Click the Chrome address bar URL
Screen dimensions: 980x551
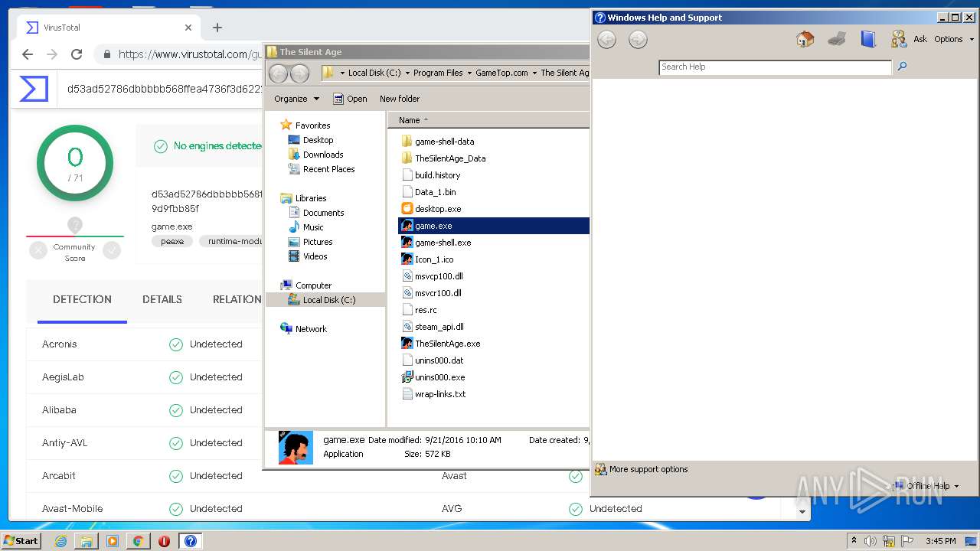click(190, 54)
